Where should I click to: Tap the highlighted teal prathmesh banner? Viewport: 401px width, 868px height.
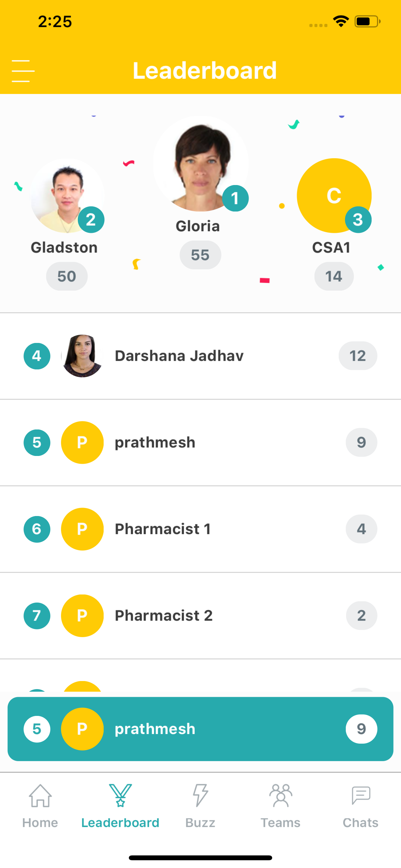click(x=200, y=729)
